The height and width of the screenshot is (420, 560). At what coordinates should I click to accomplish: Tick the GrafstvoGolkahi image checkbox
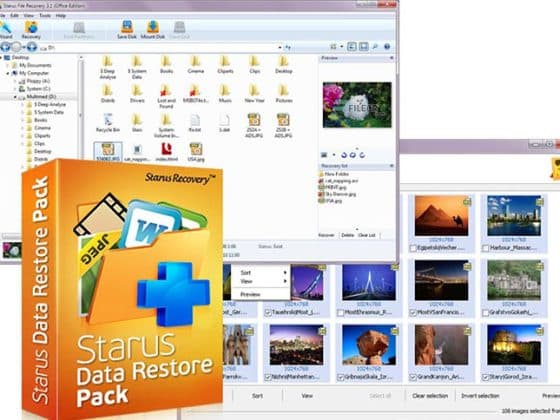coord(485,313)
